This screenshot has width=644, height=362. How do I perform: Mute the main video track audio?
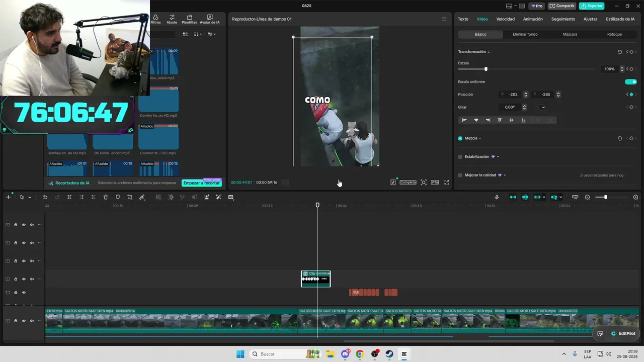[x=32, y=321]
